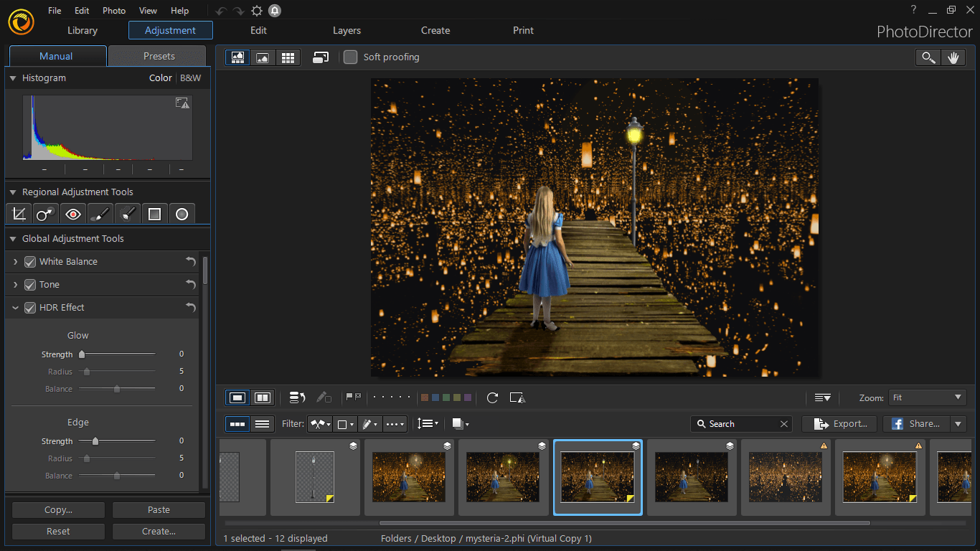The width and height of the screenshot is (980, 551).
Task: Collapse the Global Adjustment Tools section
Action: point(13,239)
